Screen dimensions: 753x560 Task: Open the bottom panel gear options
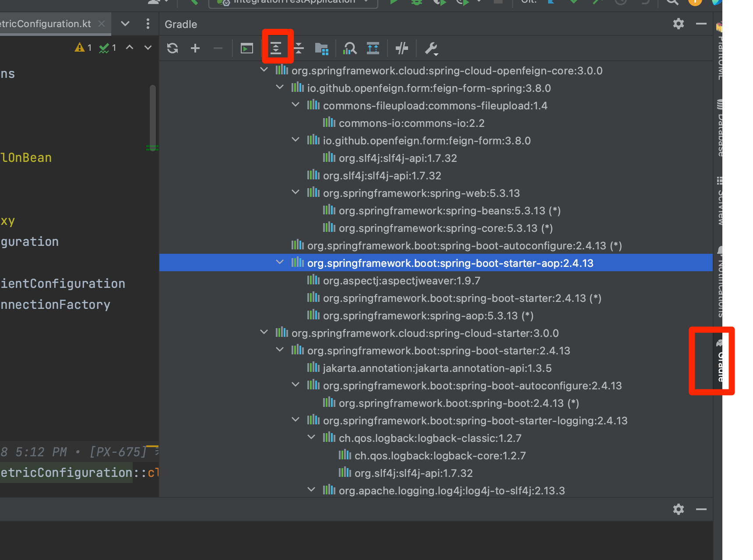[679, 509]
